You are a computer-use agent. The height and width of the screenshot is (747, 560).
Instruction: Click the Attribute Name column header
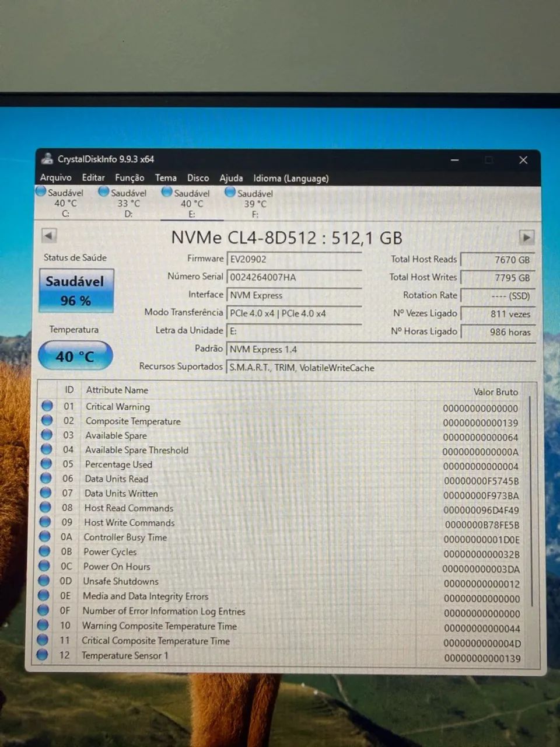tap(117, 390)
